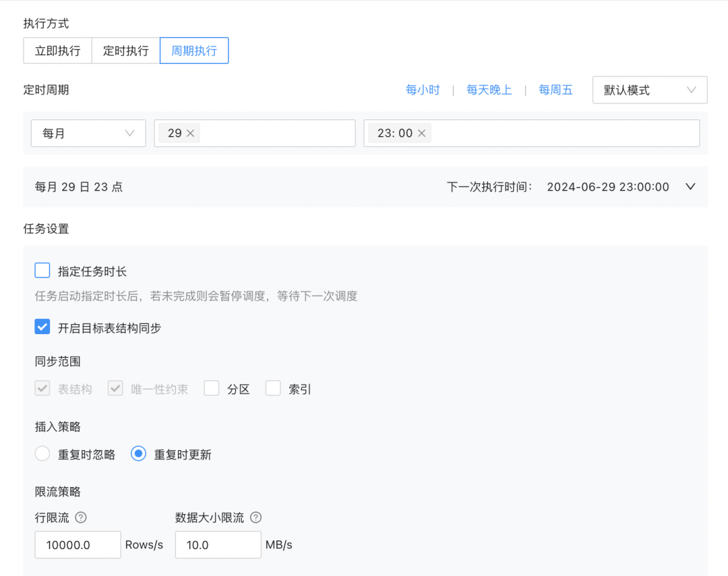The width and height of the screenshot is (728, 576).
Task: Open the help tooltip icon beside 数据大小限流
Action: pyautogui.click(x=255, y=517)
